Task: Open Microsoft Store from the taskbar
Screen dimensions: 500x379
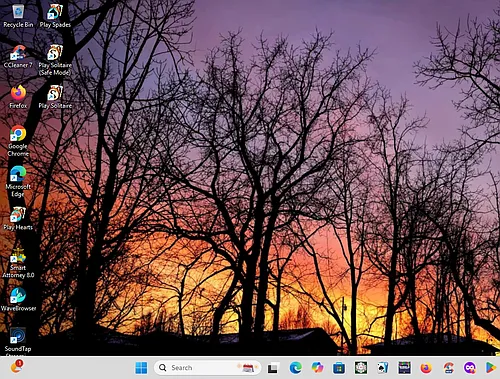Action: point(339,368)
